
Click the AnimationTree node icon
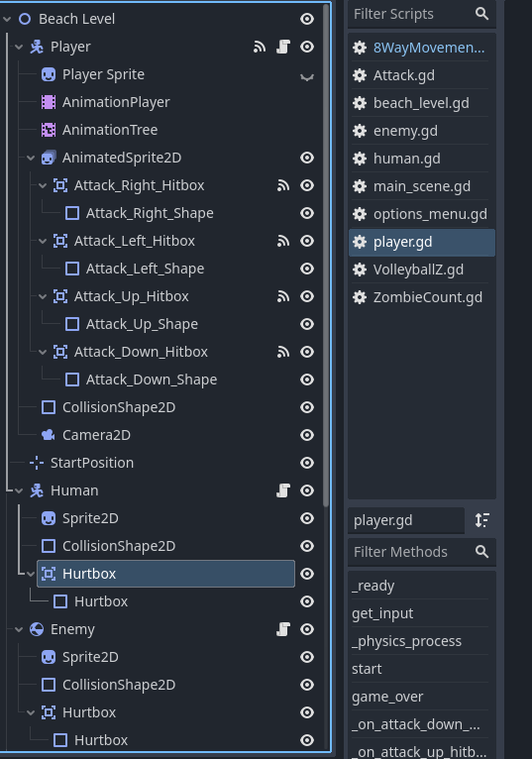pyautogui.click(x=49, y=130)
